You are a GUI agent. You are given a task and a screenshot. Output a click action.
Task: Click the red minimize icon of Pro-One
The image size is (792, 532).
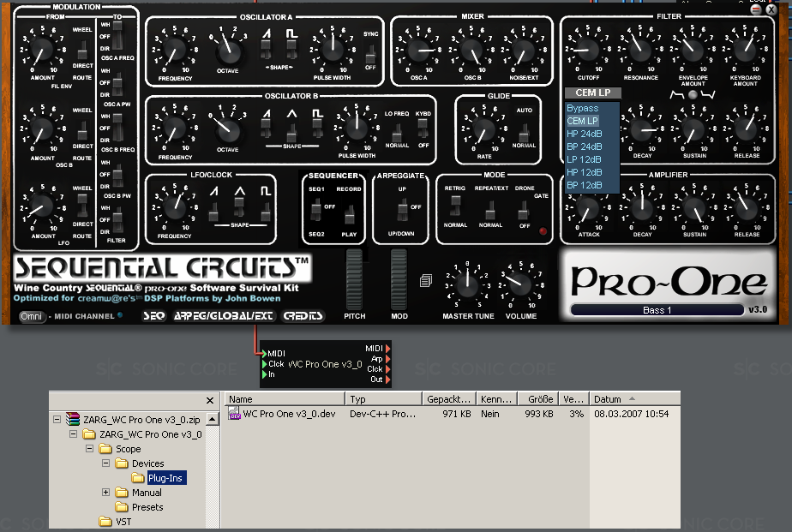[756, 9]
